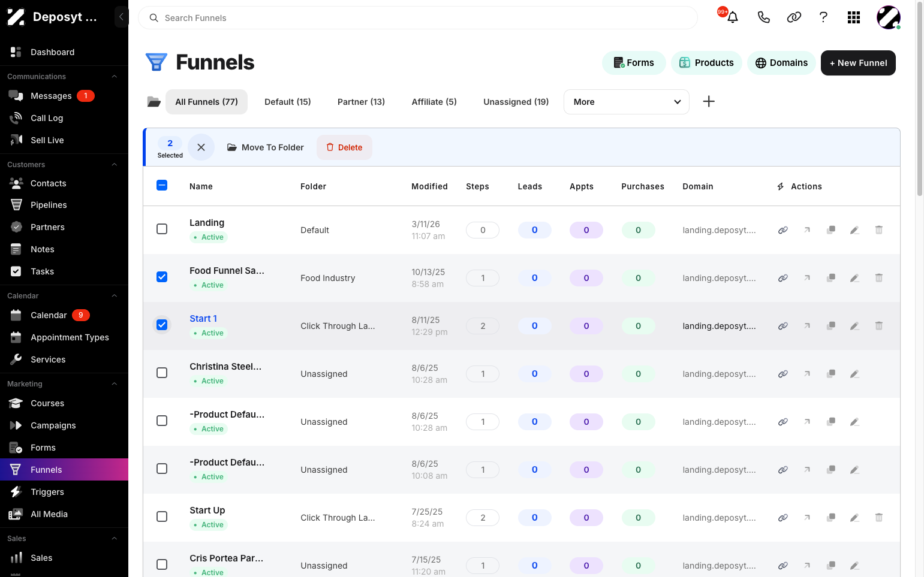Viewport: 924px width, 577px height.
Task: Open the apps grid menu
Action: coord(854,17)
